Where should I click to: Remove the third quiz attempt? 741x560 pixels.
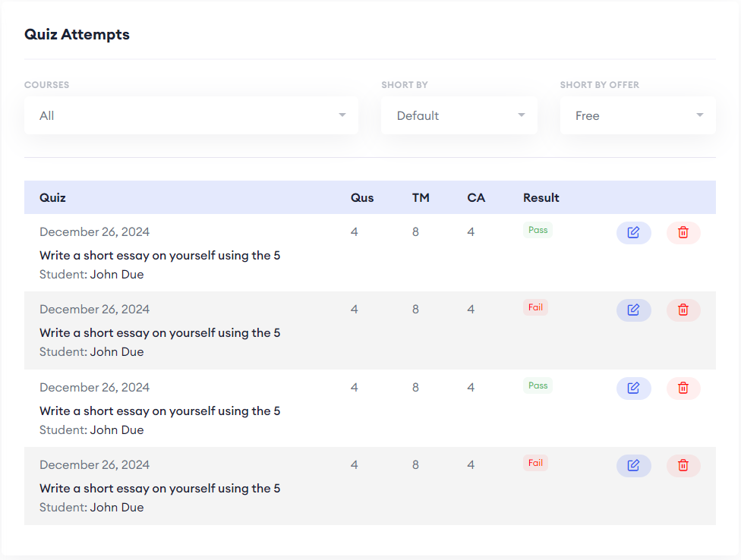[x=683, y=389]
